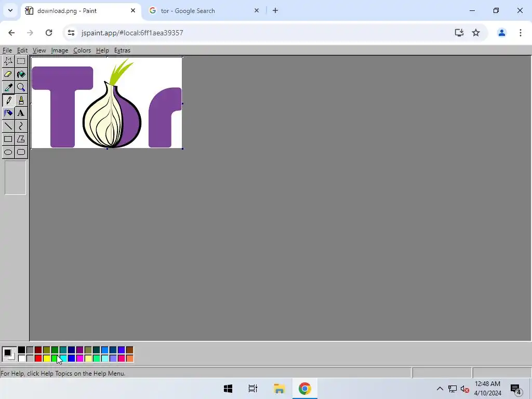Choose the brown palette swatch
Viewport: 532px width, 399px height.
tap(129, 350)
